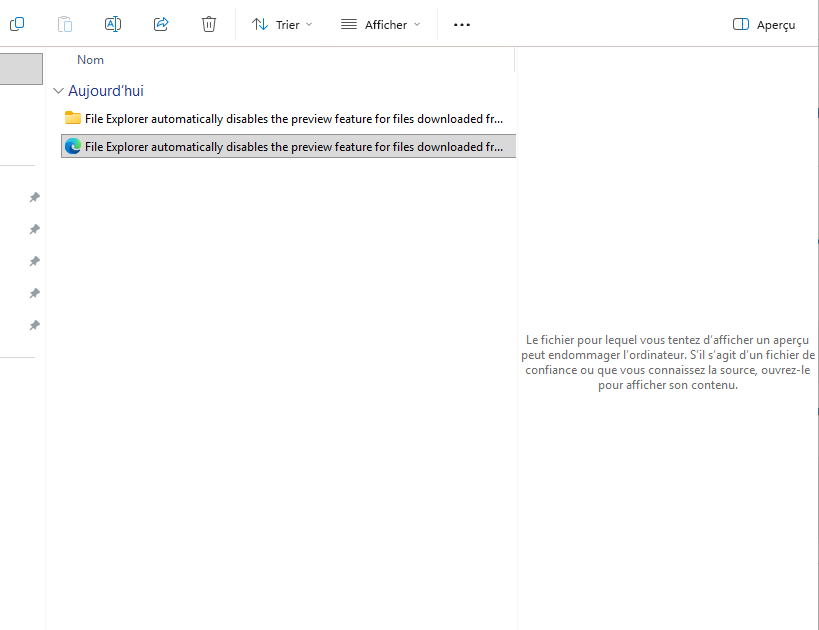819x630 pixels.
Task: Click the Rename icon in the toolbar
Action: [113, 24]
